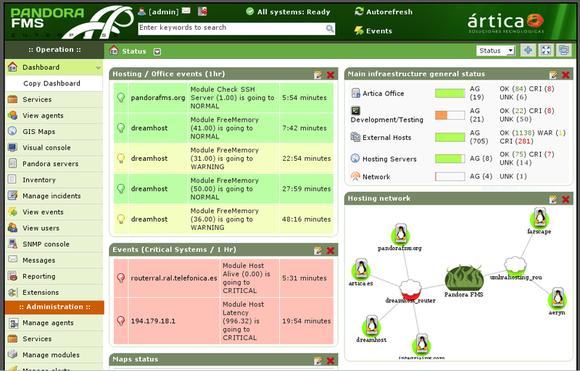Click the Pandora FMS logo
Viewport: 580px width, 371px height.
(72, 21)
